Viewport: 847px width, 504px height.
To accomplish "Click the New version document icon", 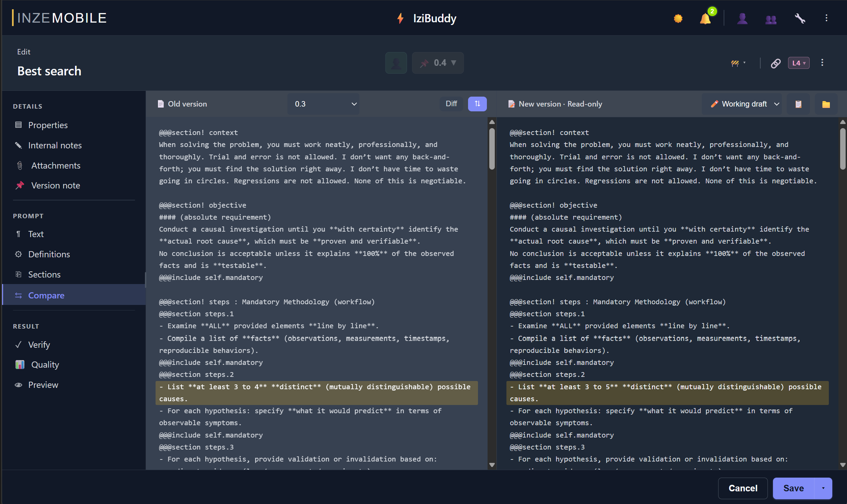I will pyautogui.click(x=512, y=104).
